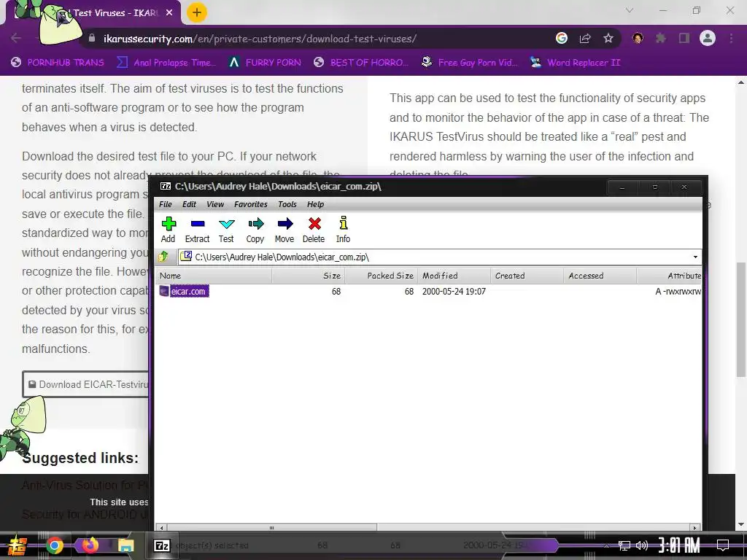Image resolution: width=747 pixels, height=560 pixels.
Task: Open the Chrome extensions puzzle icon
Action: pos(661,38)
